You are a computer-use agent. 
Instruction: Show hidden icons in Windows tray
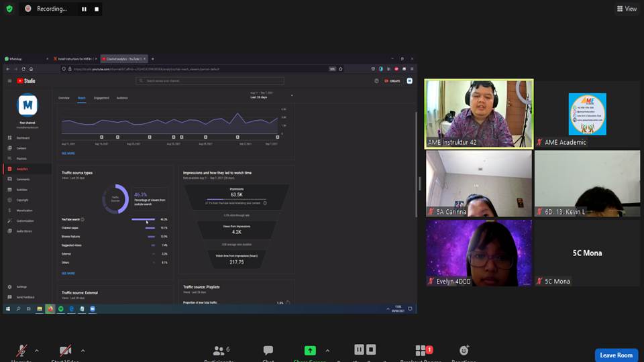tap(388, 309)
